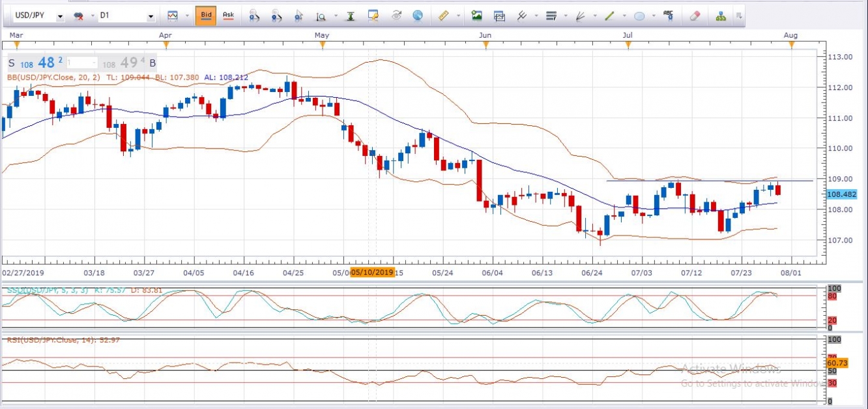868x409 pixels.
Task: Click the 107.00 price axis label
Action: (839, 240)
